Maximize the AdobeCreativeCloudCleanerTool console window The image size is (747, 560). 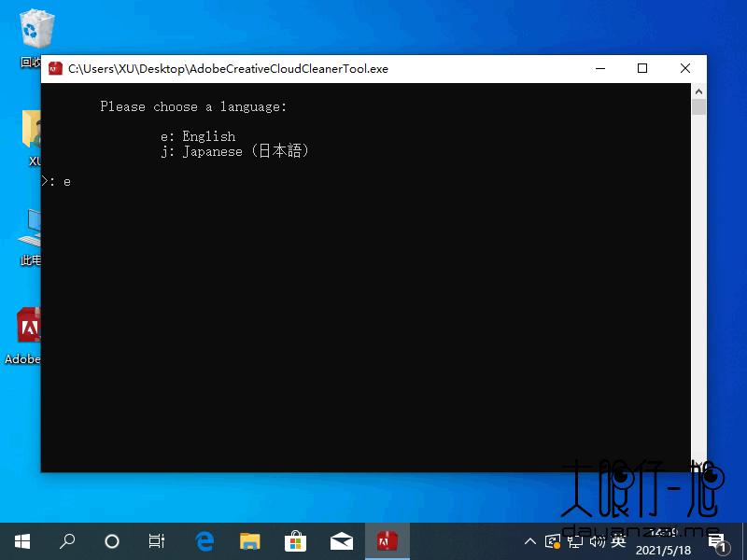pyautogui.click(x=642, y=68)
